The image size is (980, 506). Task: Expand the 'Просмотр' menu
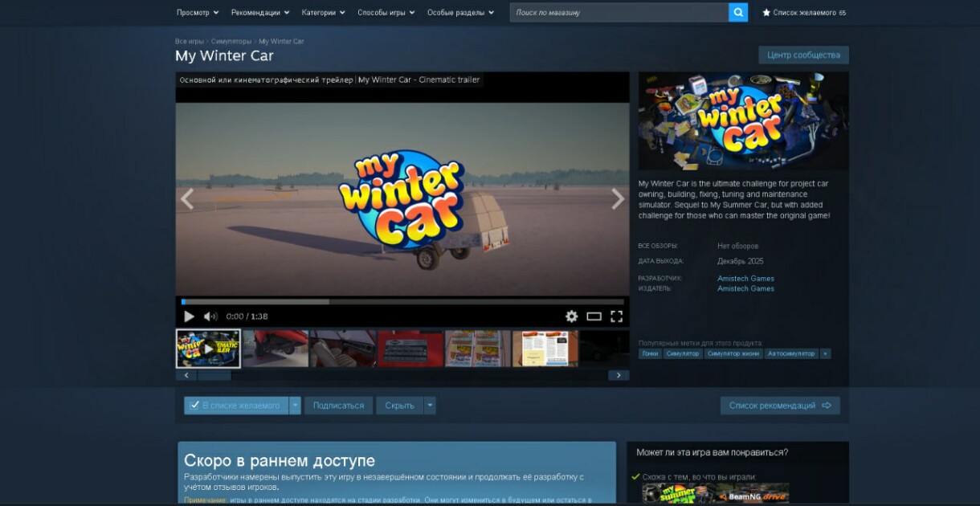[198, 13]
